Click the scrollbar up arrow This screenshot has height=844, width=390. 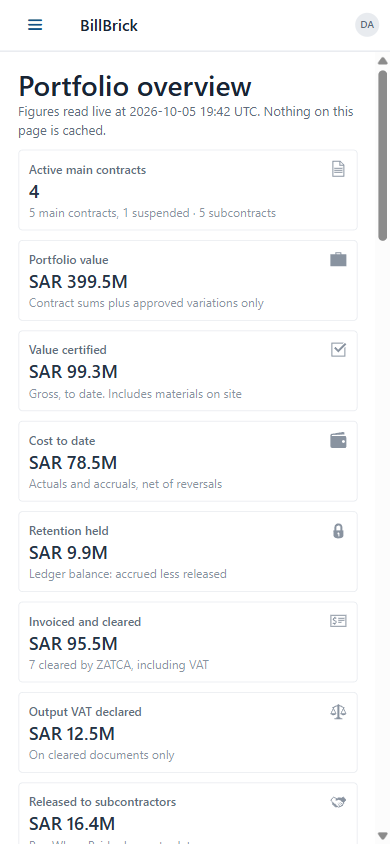tap(382, 60)
